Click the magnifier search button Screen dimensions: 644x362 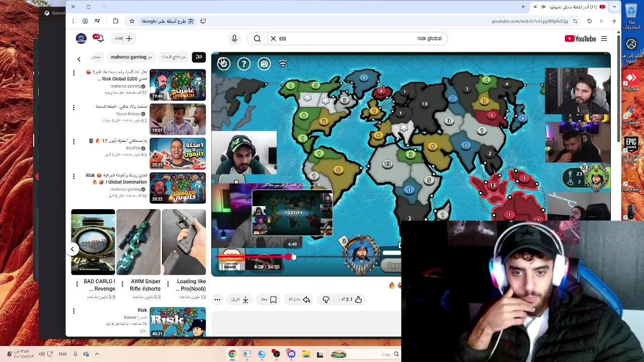pos(257,39)
